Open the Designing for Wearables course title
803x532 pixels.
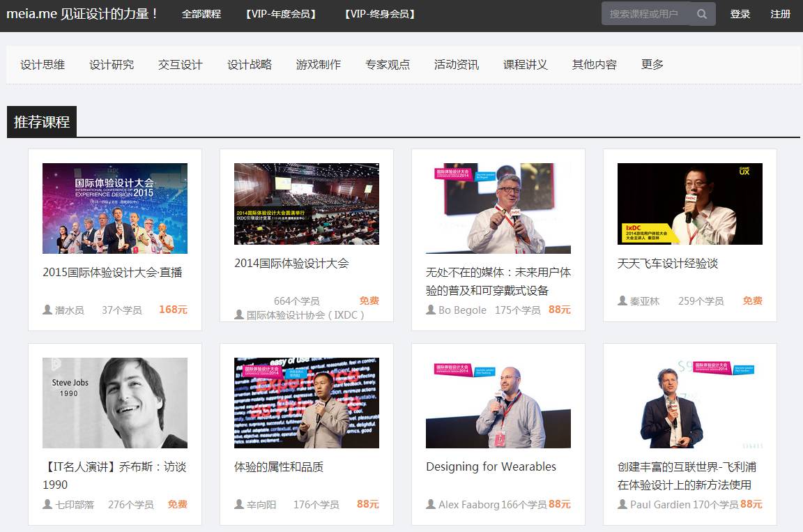click(x=491, y=466)
